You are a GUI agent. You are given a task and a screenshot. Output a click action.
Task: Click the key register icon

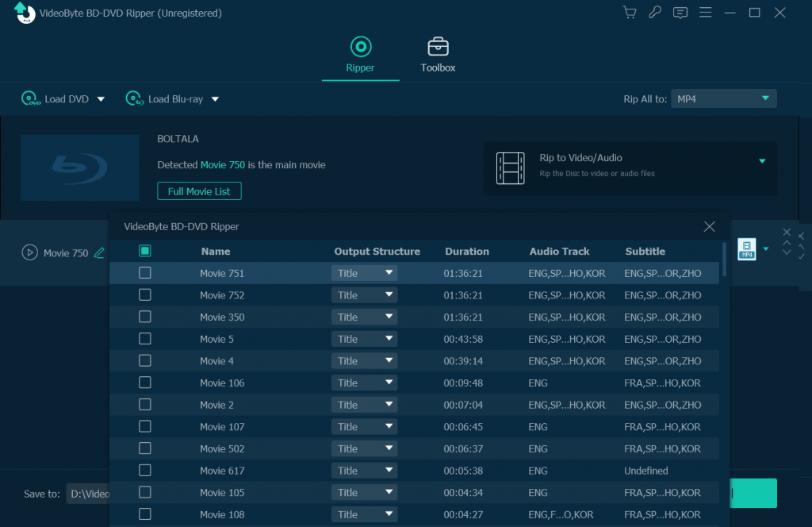[x=654, y=13]
